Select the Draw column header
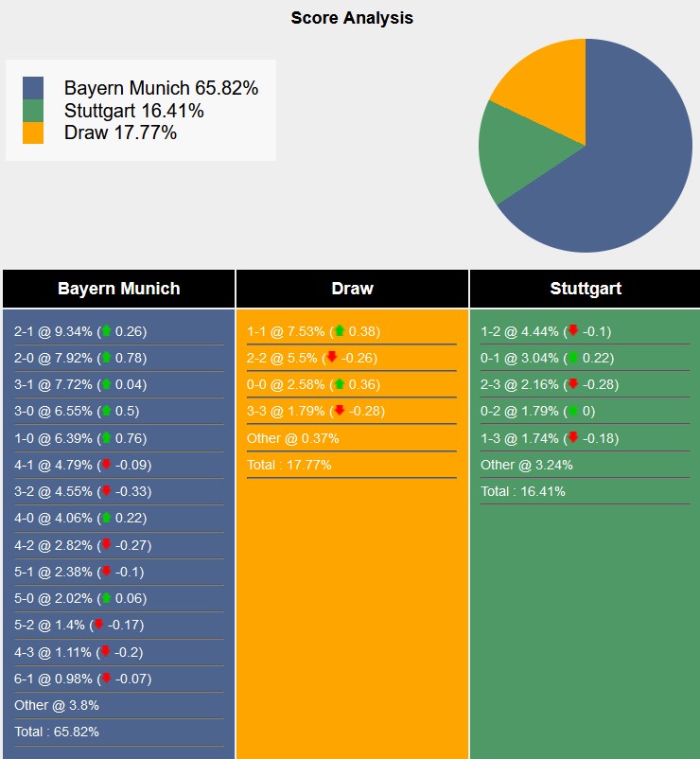Screen dimensions: 700x759 (x=352, y=289)
